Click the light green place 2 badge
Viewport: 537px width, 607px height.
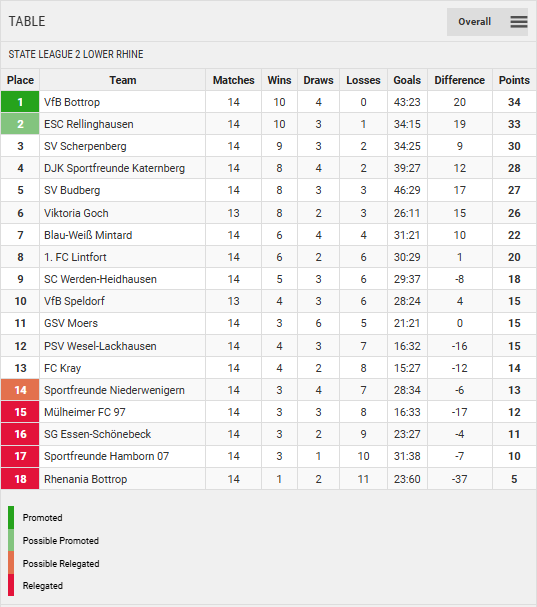(x=20, y=124)
